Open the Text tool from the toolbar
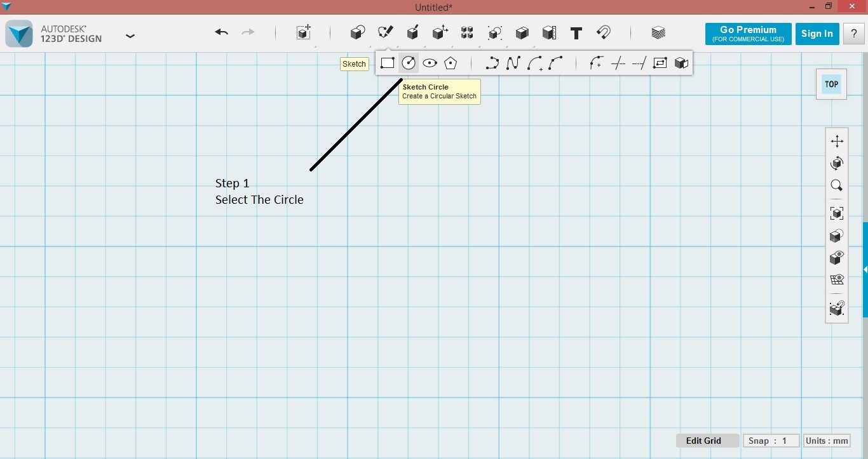 tap(576, 32)
